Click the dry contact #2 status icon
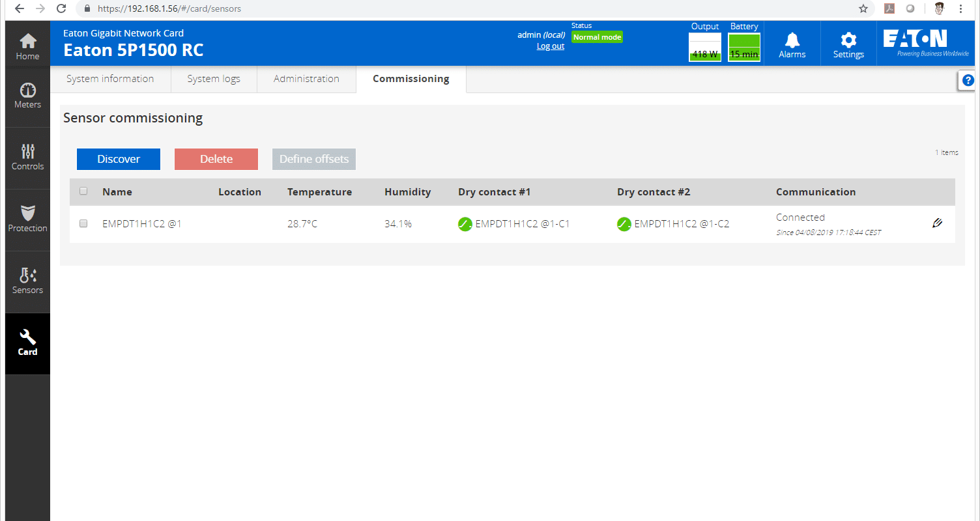The image size is (980, 521). (624, 224)
